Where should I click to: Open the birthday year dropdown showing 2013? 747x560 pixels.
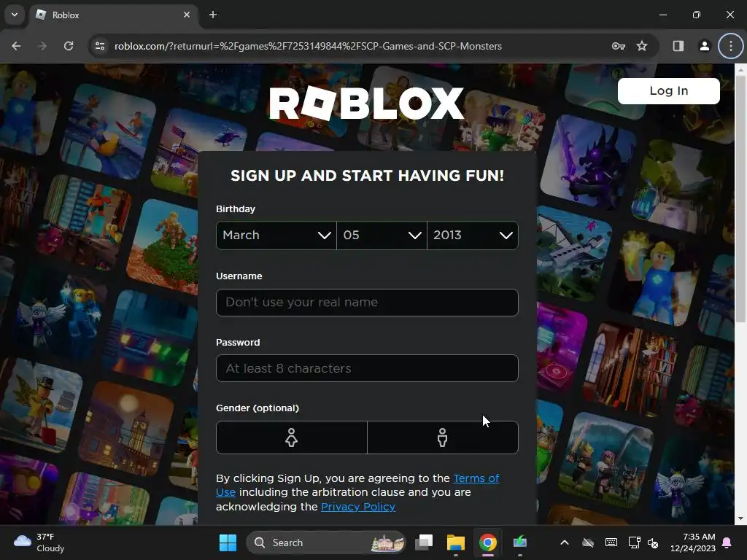[473, 236]
